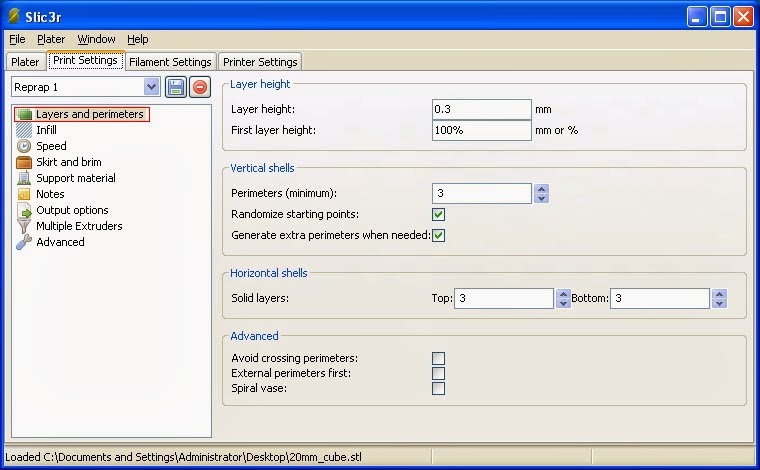The width and height of the screenshot is (760, 470).
Task: Switch to the Plater tab
Action: click(x=25, y=62)
